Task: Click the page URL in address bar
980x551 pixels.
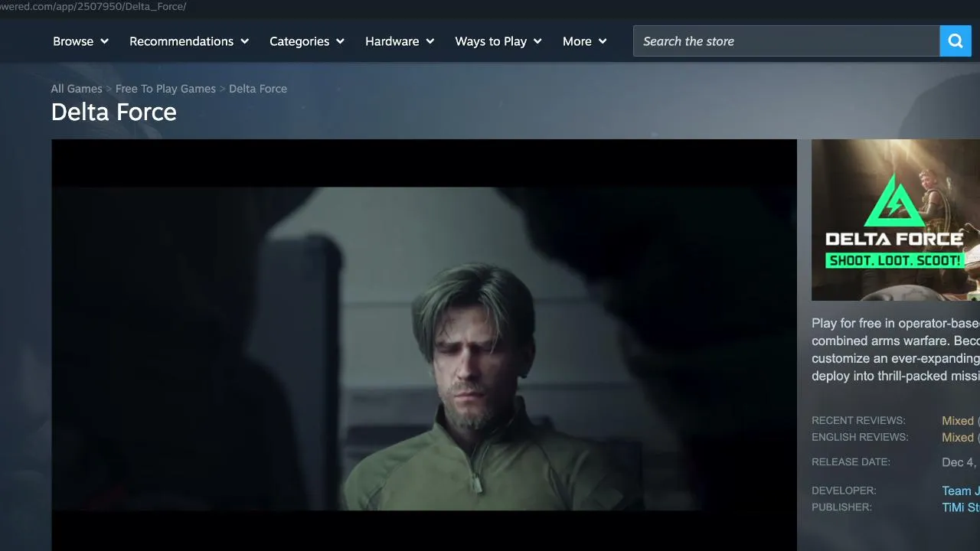Action: [x=93, y=7]
